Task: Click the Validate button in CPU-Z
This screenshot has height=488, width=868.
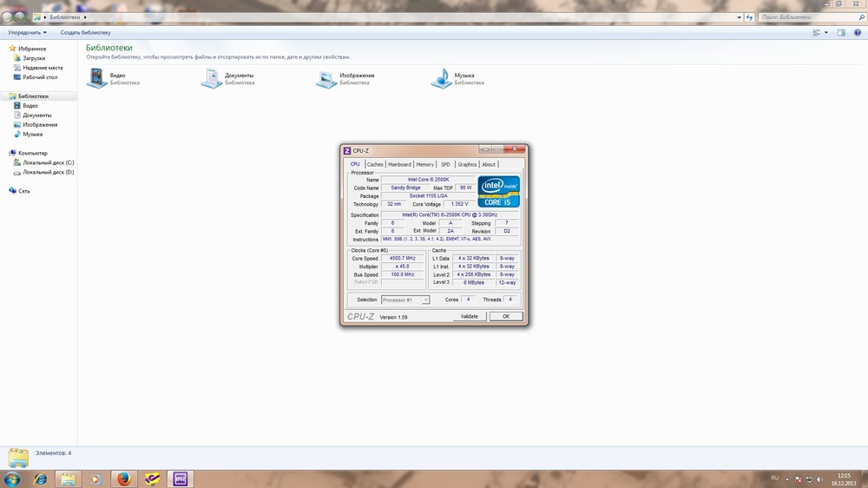Action: point(469,316)
